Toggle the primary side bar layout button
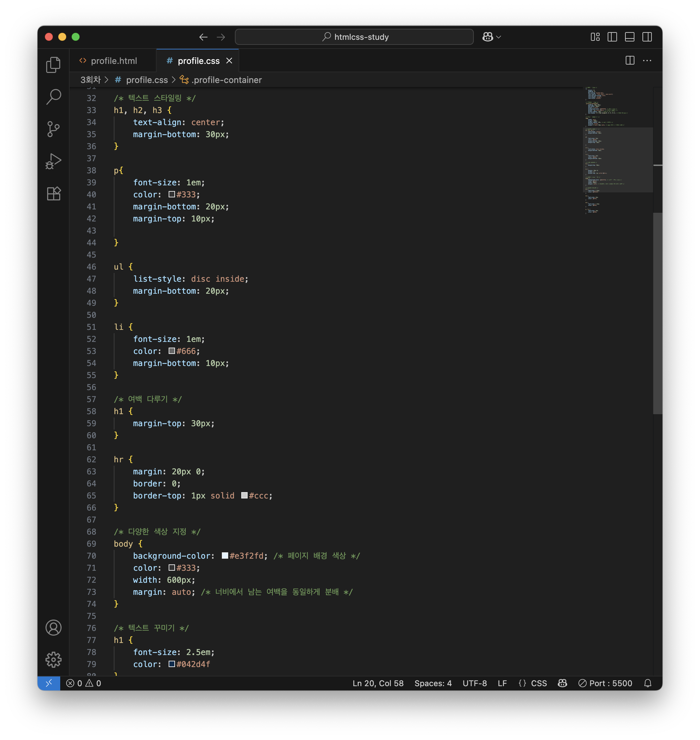 click(612, 37)
